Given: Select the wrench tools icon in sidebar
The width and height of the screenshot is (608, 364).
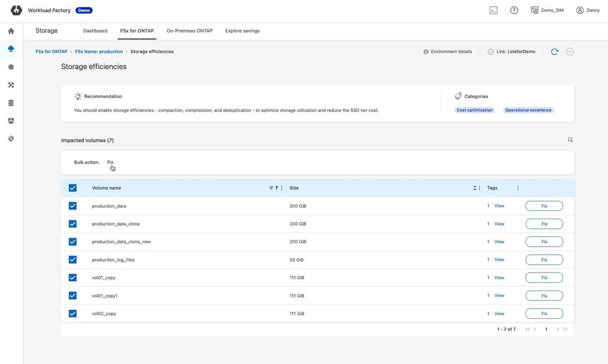Looking at the screenshot, I should [11, 85].
